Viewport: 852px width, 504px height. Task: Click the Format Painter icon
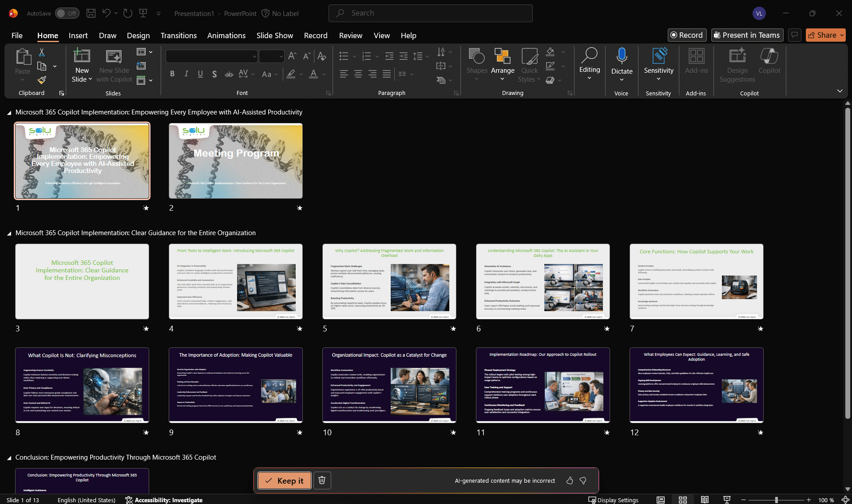[42, 80]
